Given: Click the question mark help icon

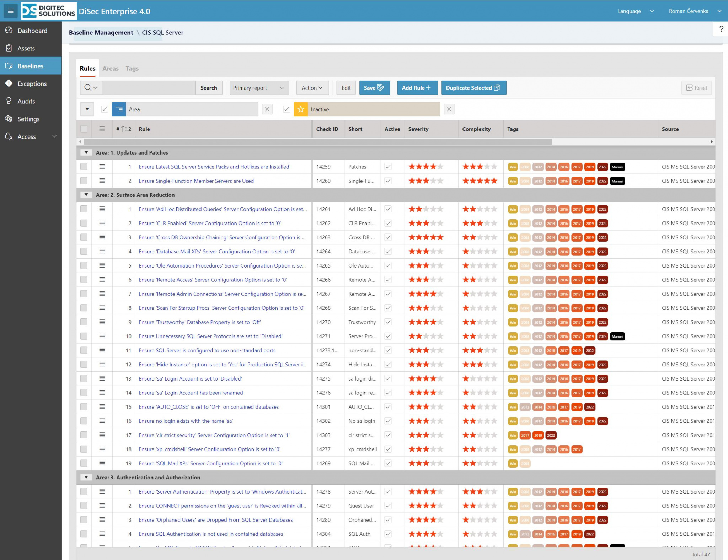Looking at the screenshot, I should (721, 29).
